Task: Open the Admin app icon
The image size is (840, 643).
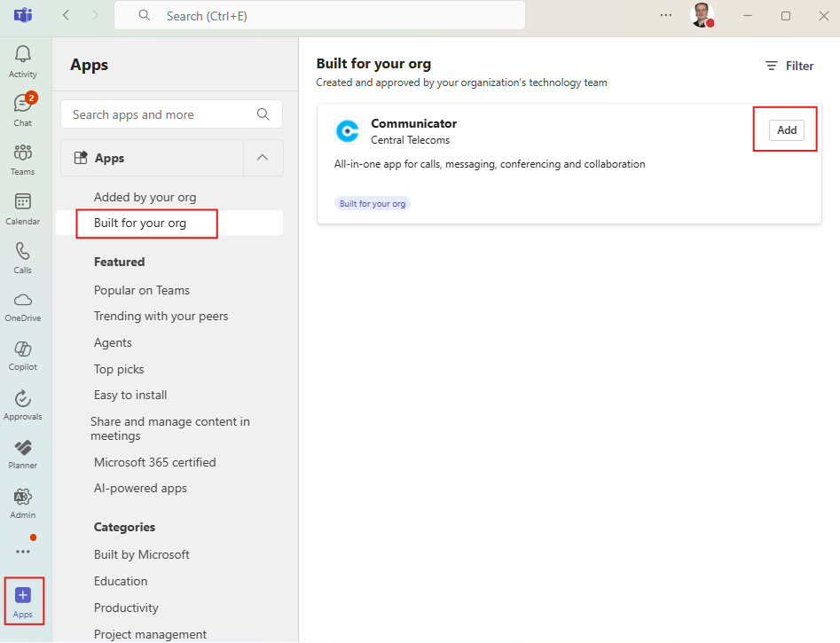Action: tap(23, 501)
